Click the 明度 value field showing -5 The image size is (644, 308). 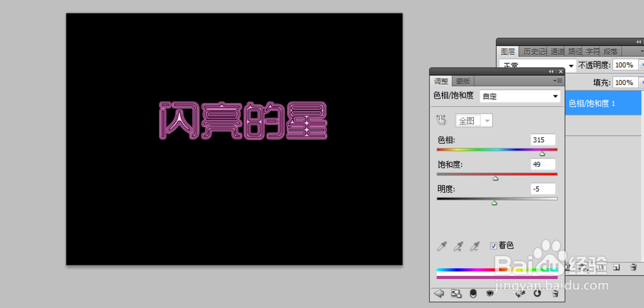(543, 189)
